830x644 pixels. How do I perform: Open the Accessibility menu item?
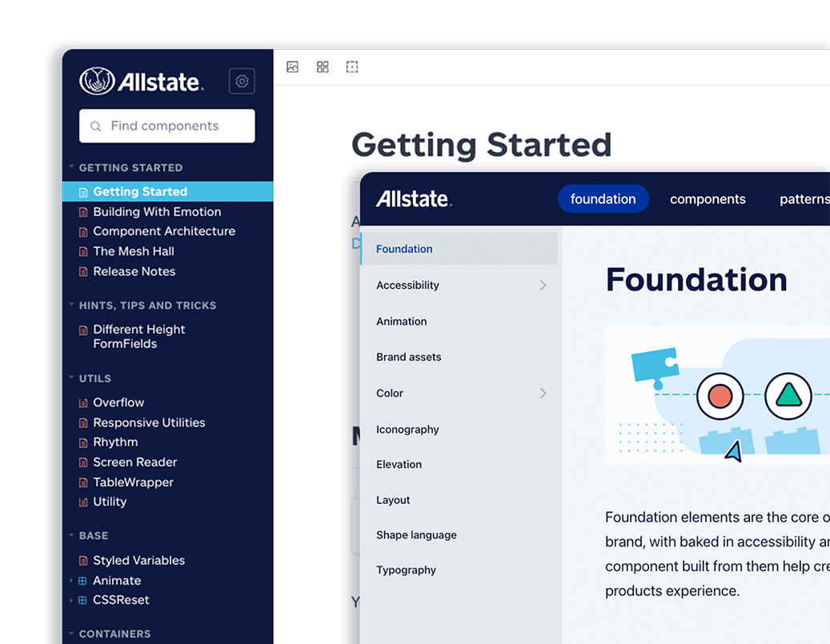407,286
